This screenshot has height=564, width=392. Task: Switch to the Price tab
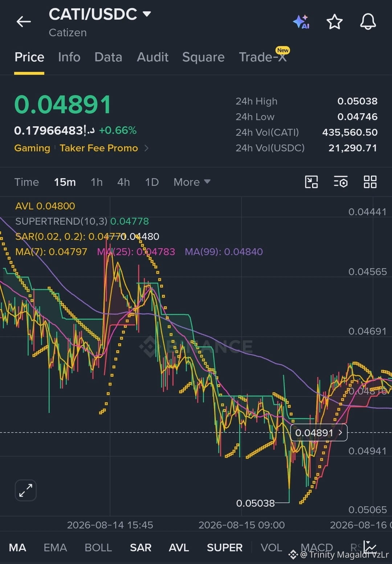[29, 57]
